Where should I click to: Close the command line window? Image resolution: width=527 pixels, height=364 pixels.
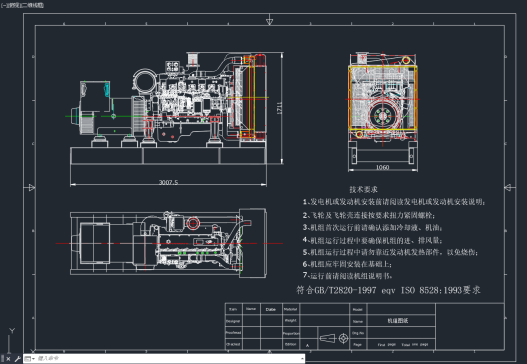8,359
